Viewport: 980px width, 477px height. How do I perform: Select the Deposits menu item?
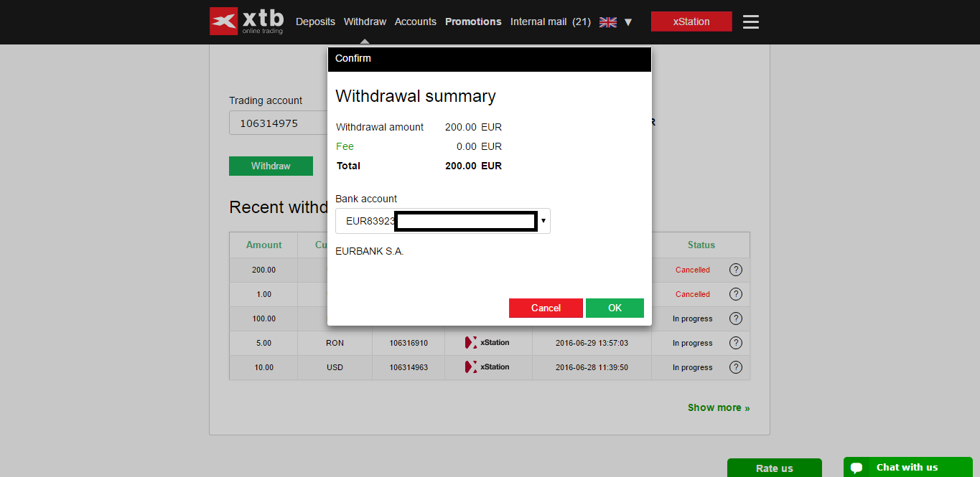coord(315,22)
